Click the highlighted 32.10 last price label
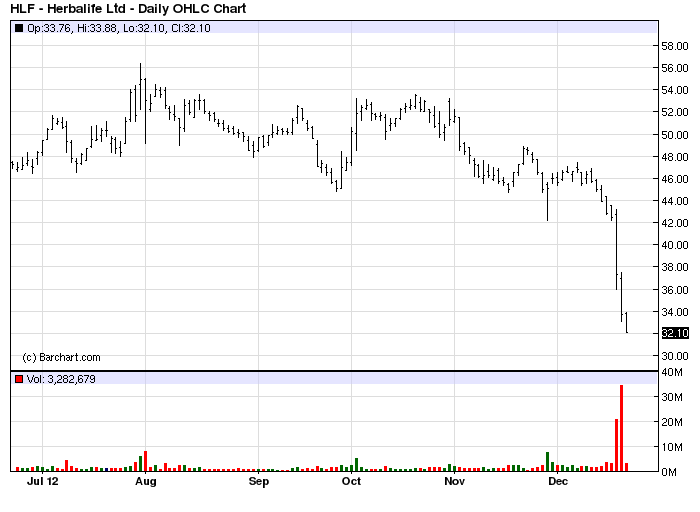Viewport: 700px width, 512px height. [675, 333]
